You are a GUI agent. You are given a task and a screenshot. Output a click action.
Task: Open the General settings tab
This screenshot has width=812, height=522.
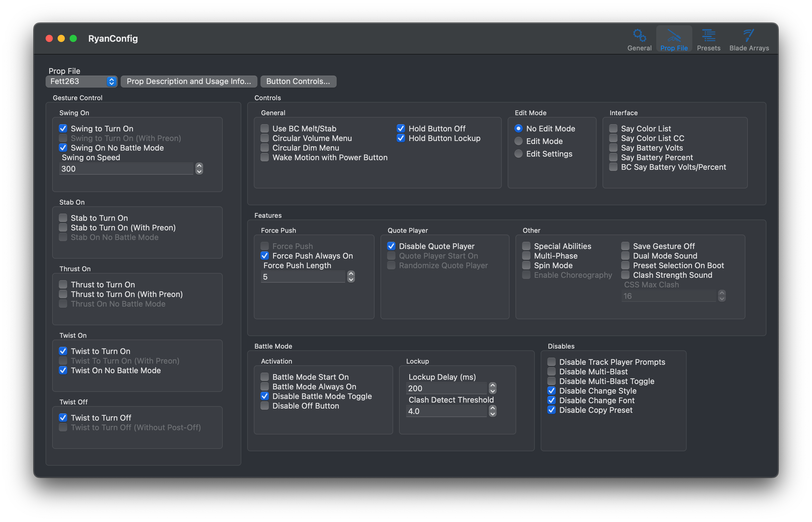(x=639, y=39)
